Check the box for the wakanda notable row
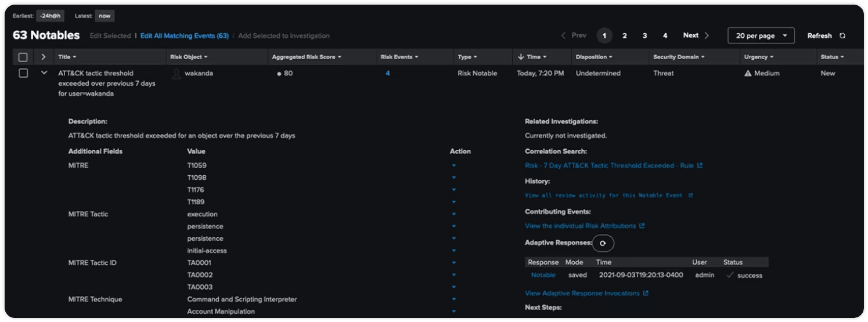 click(x=23, y=74)
